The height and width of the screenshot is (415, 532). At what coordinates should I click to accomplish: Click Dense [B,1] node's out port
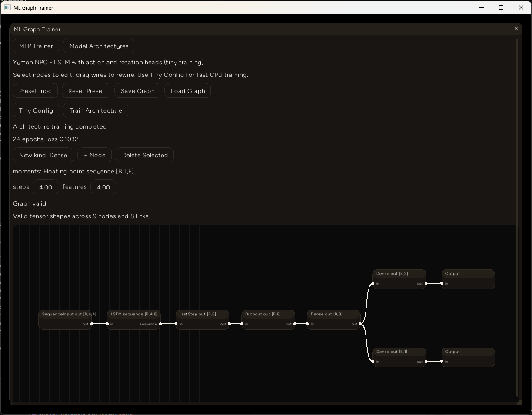pos(426,362)
